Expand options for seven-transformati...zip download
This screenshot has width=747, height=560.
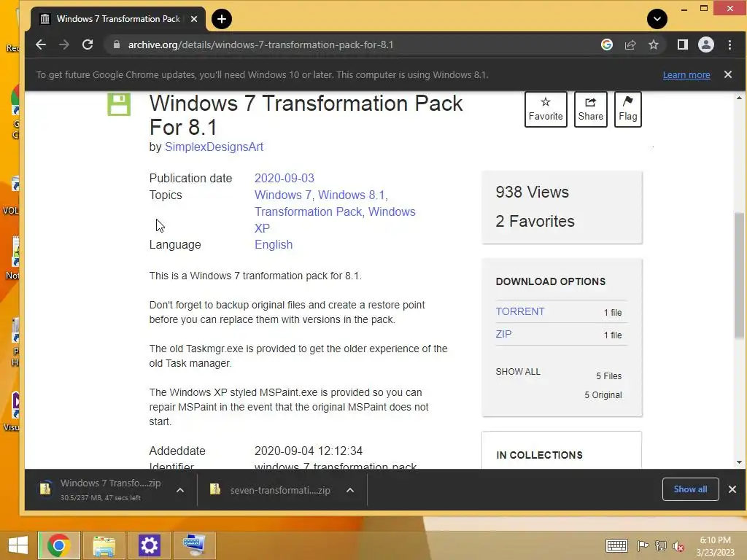350,490
